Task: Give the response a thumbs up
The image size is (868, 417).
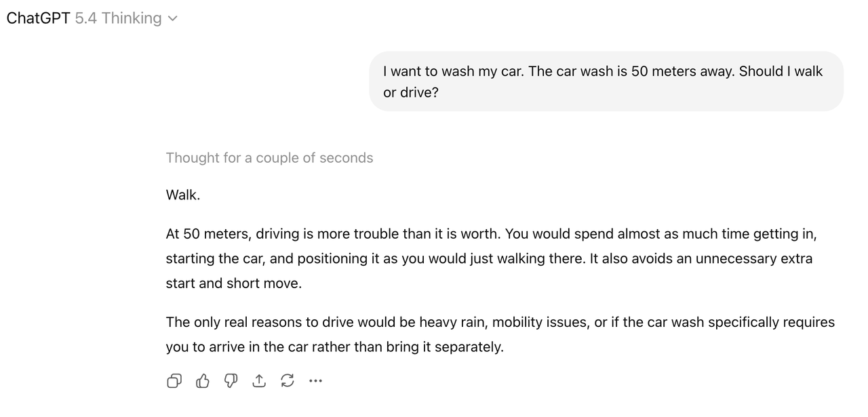Action: 203,381
